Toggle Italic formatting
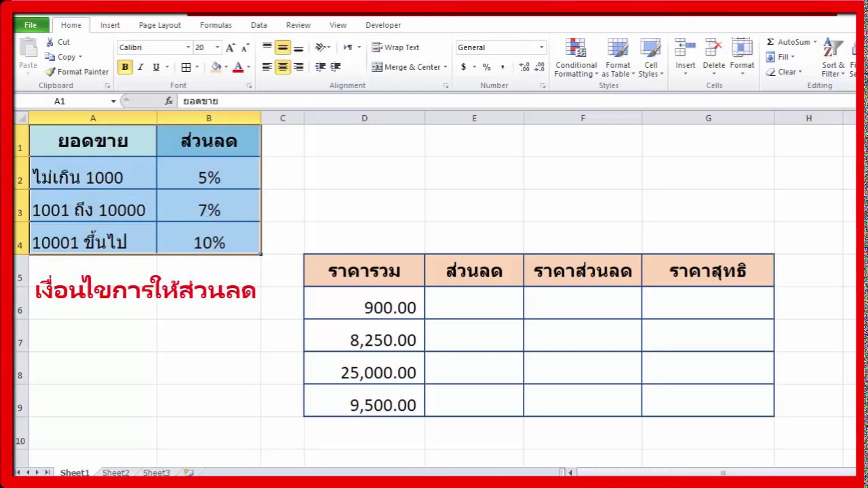The height and width of the screenshot is (488, 868). click(x=140, y=67)
